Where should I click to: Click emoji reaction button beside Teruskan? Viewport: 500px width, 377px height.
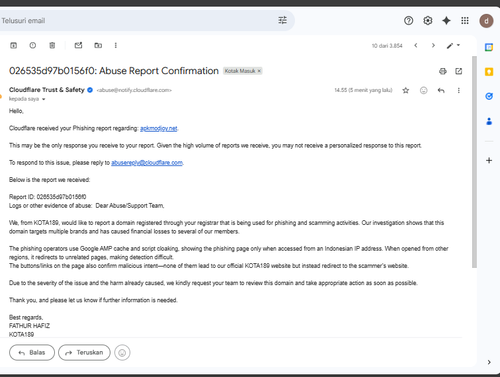point(122,352)
